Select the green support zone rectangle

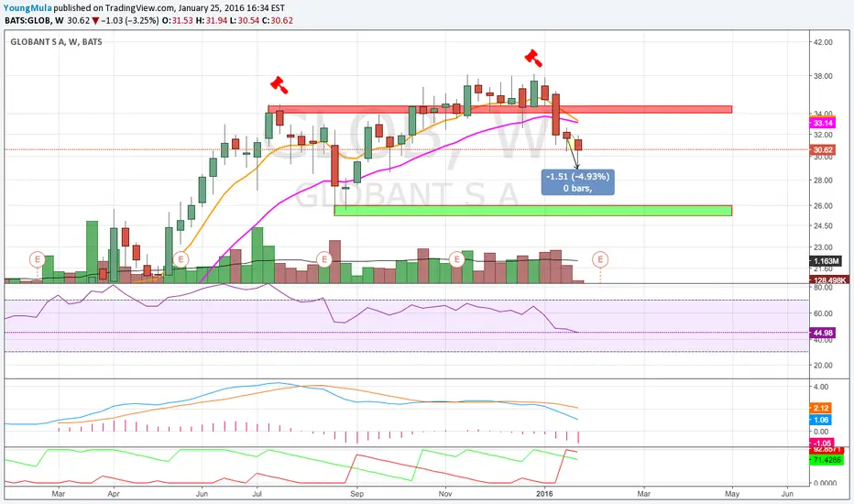click(x=532, y=211)
